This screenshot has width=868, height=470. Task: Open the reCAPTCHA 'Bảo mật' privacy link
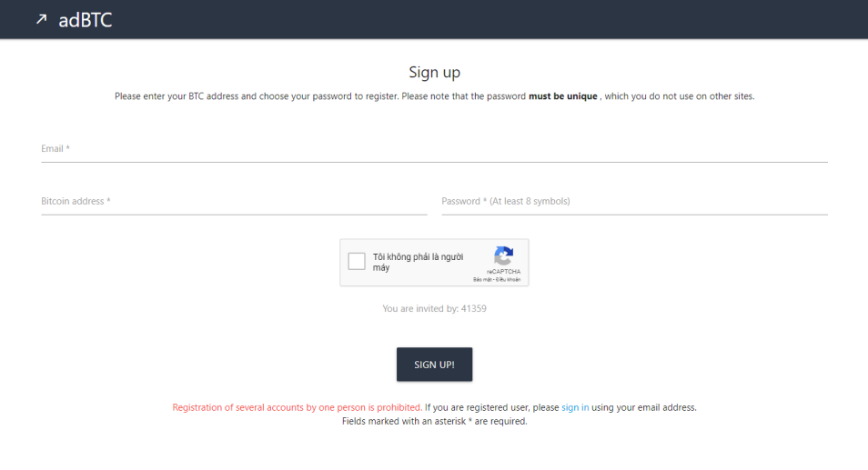[482, 280]
